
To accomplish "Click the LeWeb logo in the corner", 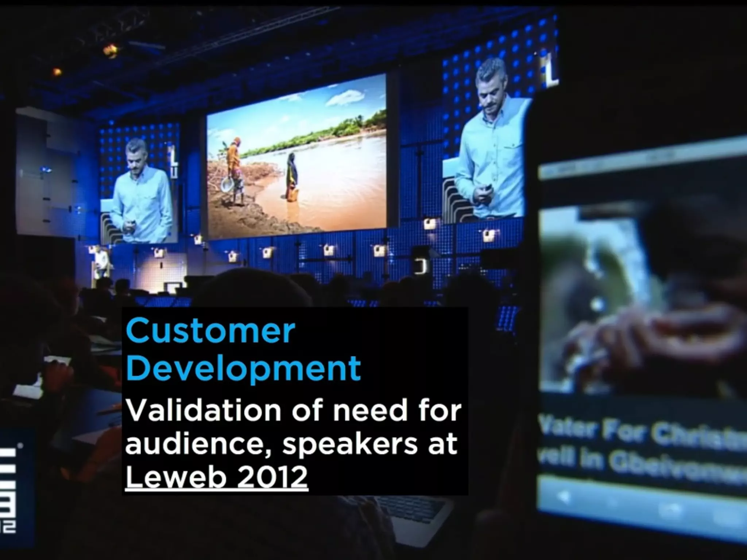I will click(11, 489).
